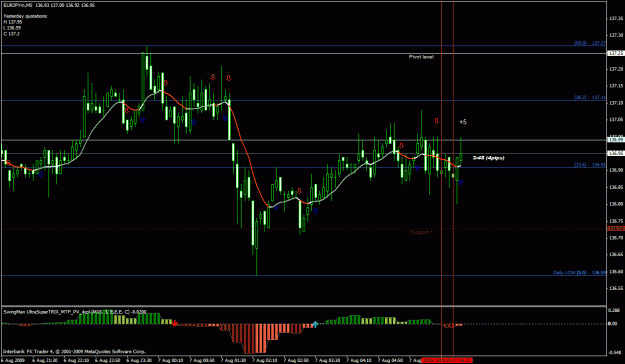The width and height of the screenshot is (625, 364).
Task: Click 137.05 on the price scale
Action: 616,120
